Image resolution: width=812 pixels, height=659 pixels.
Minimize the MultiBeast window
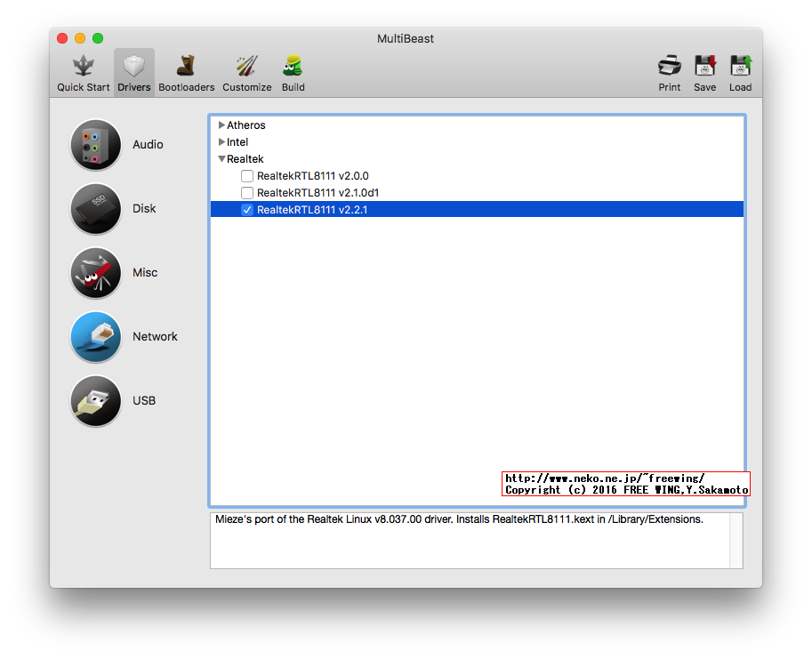(80, 38)
